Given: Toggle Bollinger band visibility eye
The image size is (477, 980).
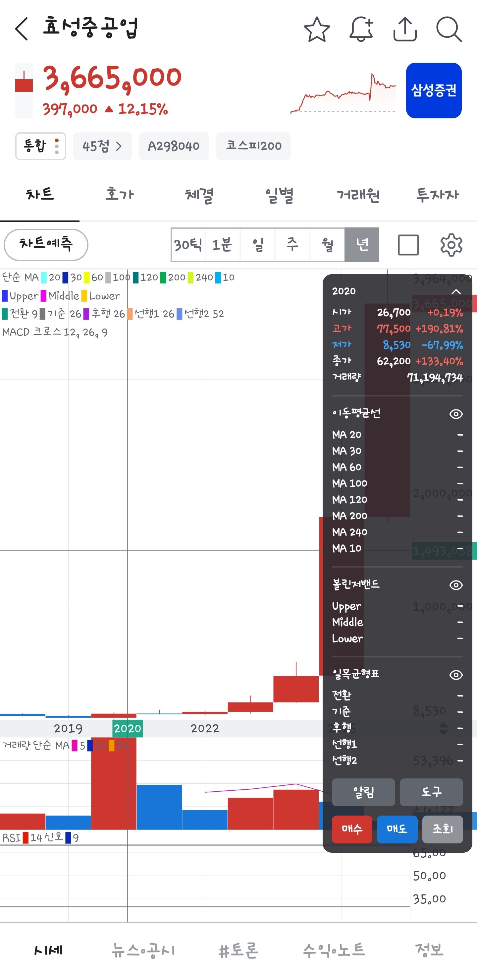Looking at the screenshot, I should point(456,585).
